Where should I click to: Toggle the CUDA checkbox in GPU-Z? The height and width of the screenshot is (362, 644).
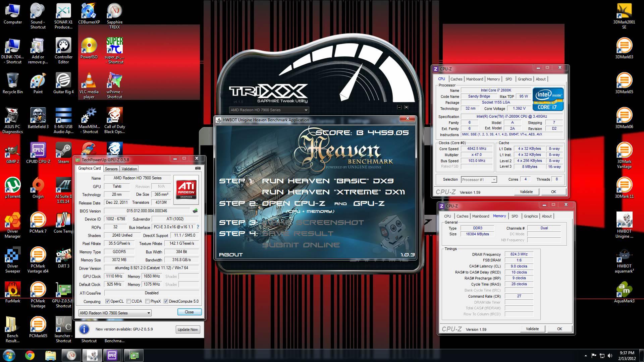pyautogui.click(x=128, y=301)
